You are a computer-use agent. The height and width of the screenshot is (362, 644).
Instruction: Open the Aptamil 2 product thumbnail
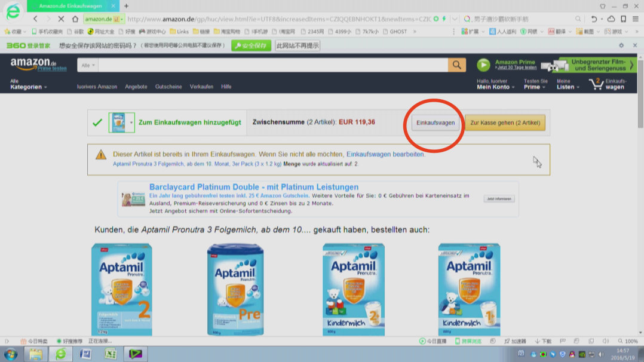[x=122, y=289]
